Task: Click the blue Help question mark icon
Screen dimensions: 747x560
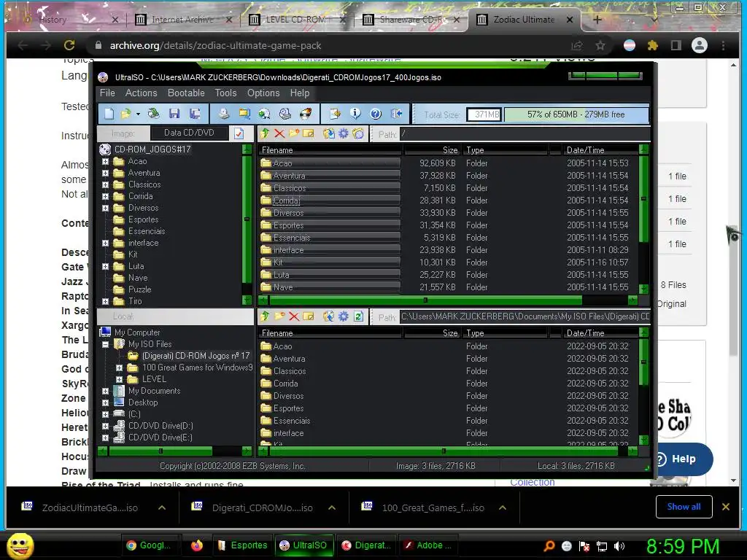Action: pos(376,114)
